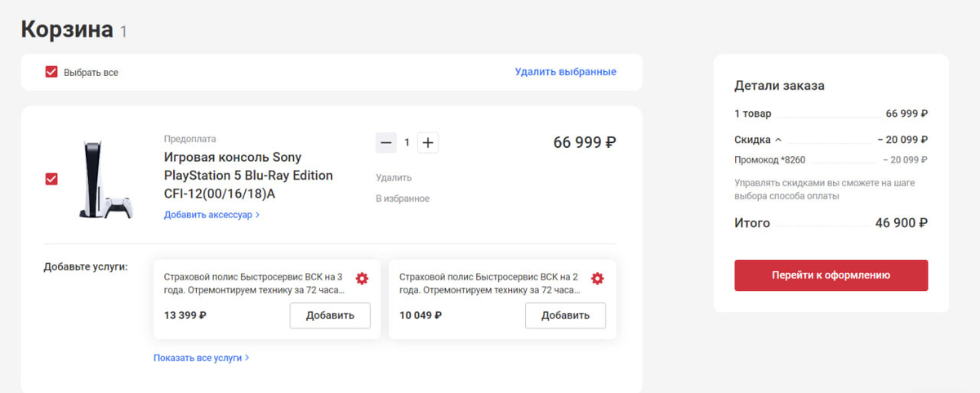
Task: Click "Удалить выбранные" link
Action: [565, 72]
